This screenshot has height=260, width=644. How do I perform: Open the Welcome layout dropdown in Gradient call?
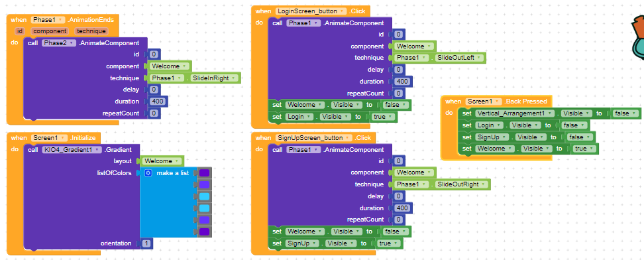pyautogui.click(x=162, y=161)
